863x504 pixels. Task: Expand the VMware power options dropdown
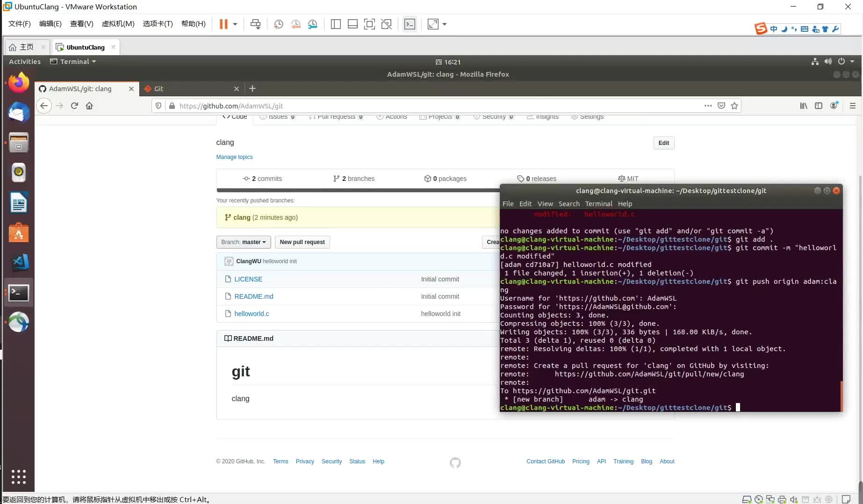coord(235,24)
